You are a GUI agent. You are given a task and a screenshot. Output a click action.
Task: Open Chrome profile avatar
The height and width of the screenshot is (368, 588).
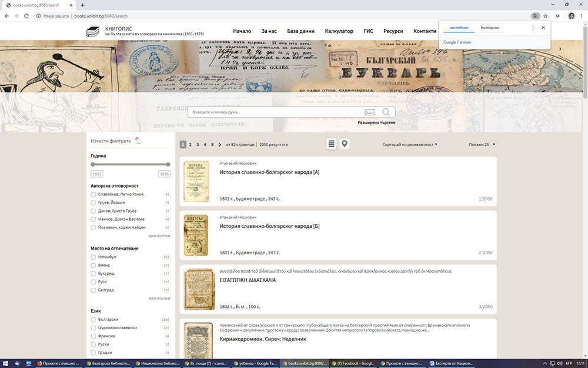[571, 16]
